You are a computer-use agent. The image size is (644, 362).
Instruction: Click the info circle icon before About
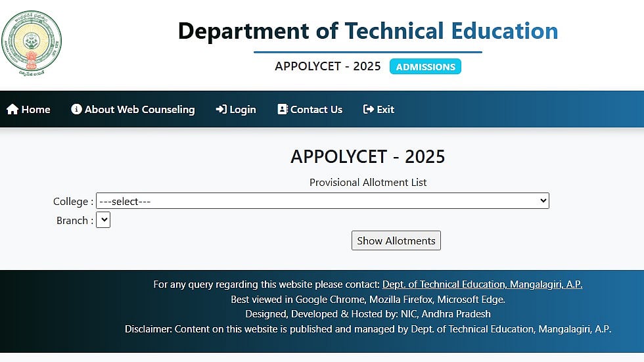click(76, 110)
